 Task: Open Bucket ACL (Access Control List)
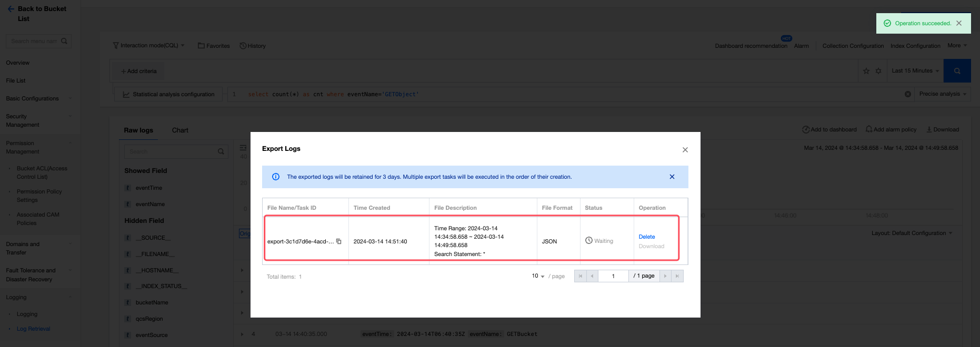tap(42, 172)
